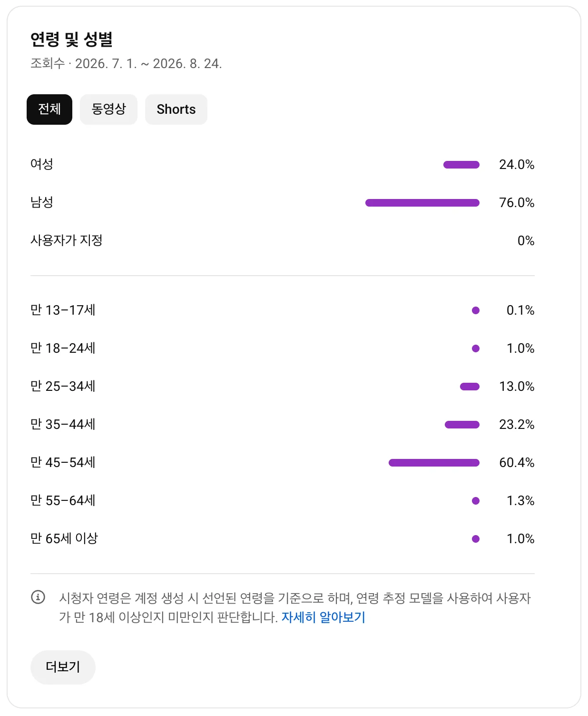588x716 pixels.
Task: Select the 전체 tab
Action: click(49, 109)
